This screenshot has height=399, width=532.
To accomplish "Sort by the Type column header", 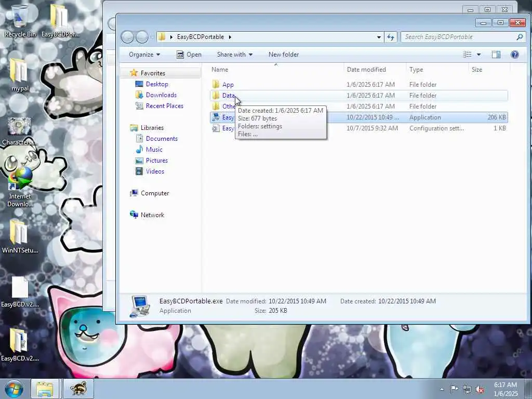I will pos(437,70).
